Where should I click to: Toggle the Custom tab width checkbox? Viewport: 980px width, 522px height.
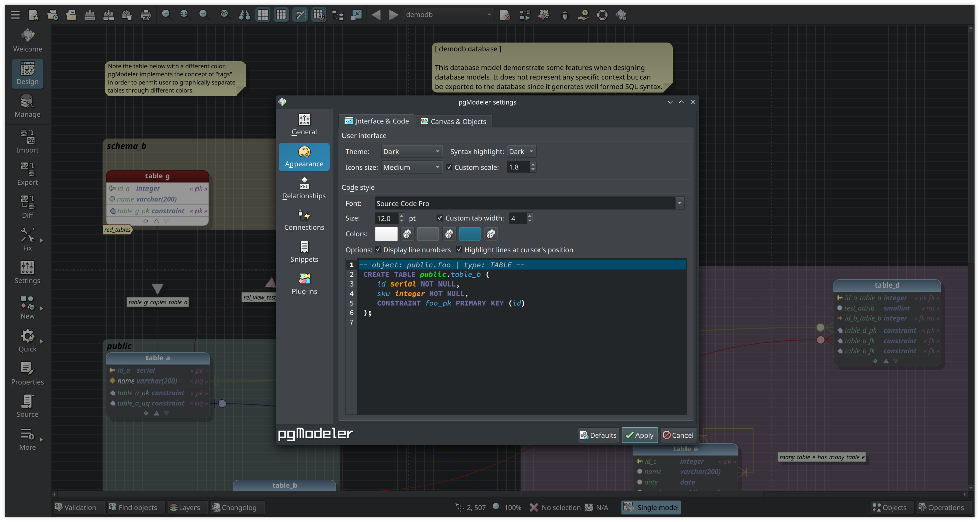point(440,218)
